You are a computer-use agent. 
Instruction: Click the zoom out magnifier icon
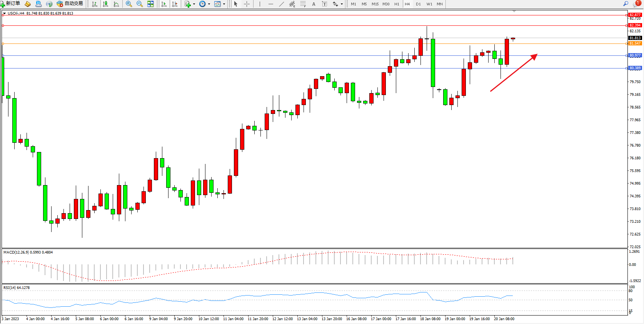pos(139,4)
